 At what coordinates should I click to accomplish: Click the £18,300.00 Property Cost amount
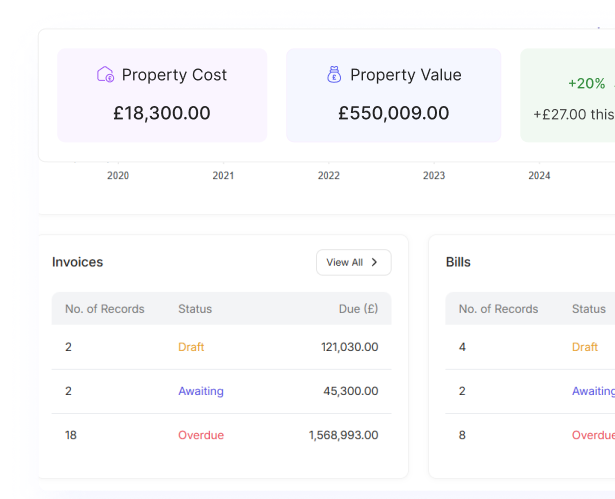click(x=162, y=113)
